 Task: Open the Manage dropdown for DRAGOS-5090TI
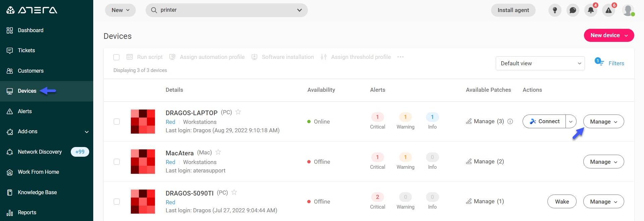(x=603, y=202)
